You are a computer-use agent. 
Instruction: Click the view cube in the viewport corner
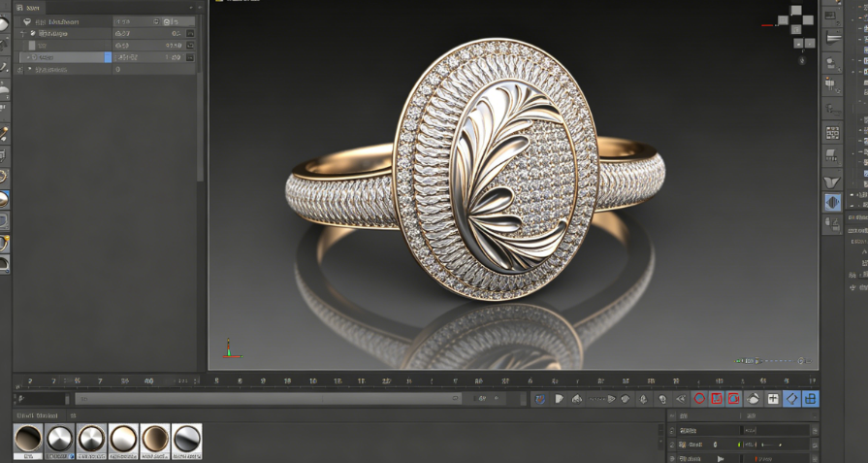tap(794, 25)
